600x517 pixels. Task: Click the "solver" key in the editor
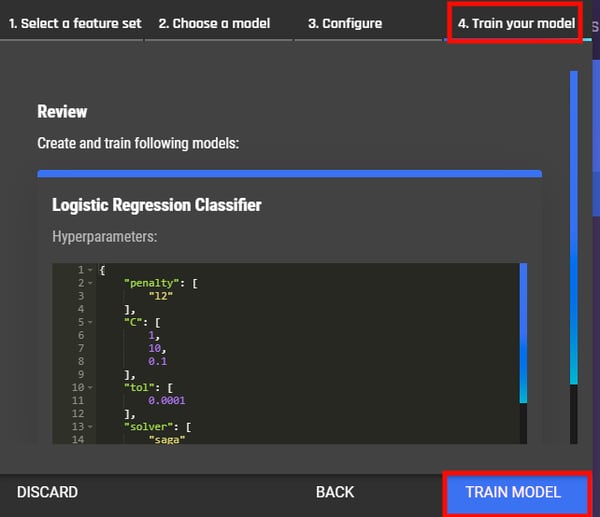[148, 427]
